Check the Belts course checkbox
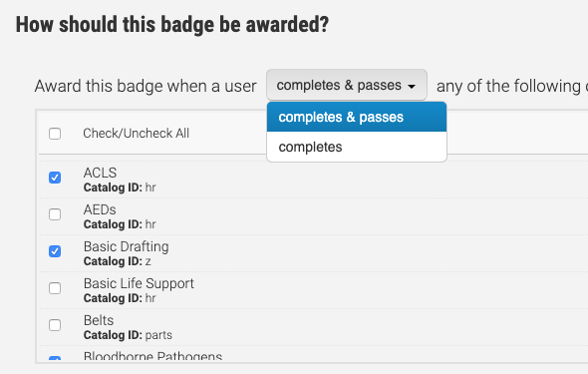 pyautogui.click(x=55, y=325)
